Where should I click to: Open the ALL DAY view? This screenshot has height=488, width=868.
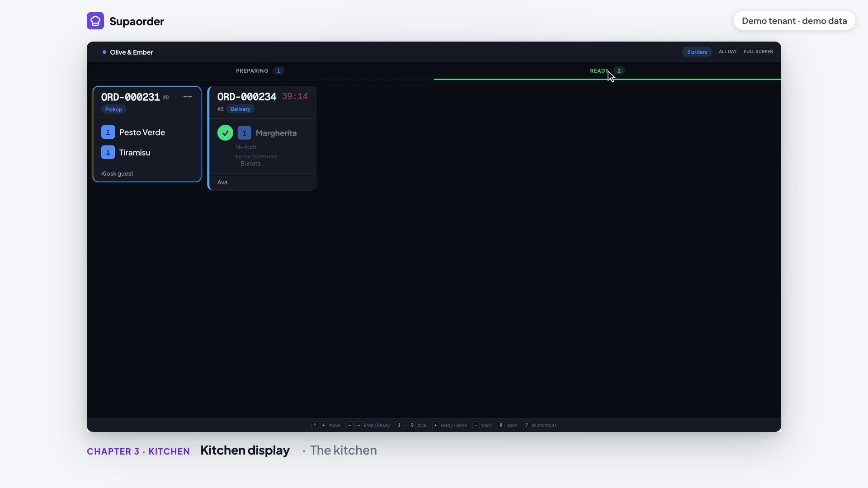coord(727,52)
